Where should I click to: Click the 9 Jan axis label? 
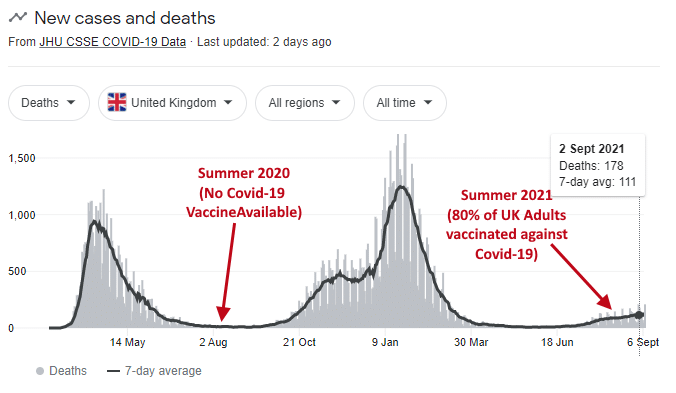pos(385,343)
